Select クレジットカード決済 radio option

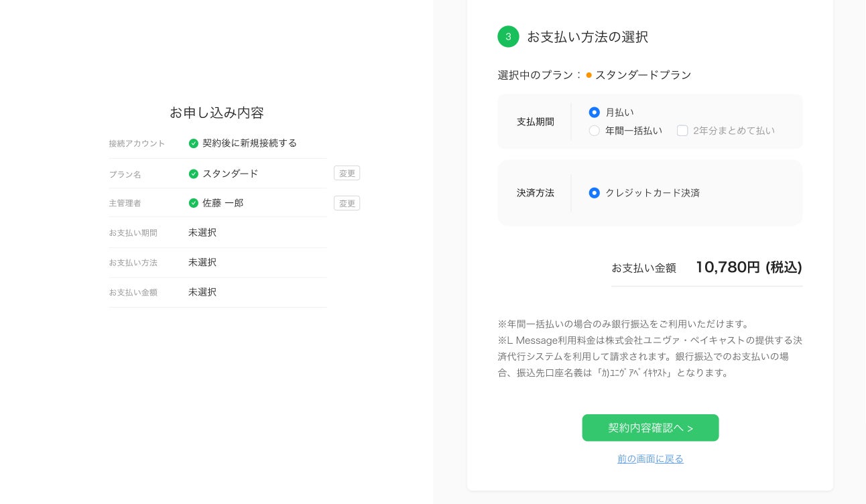pos(594,193)
